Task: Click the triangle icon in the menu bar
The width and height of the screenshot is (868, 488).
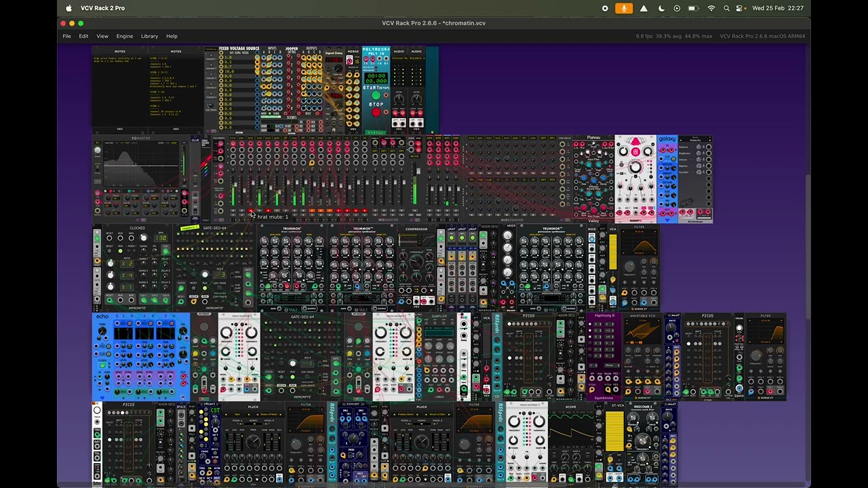Action: [644, 8]
